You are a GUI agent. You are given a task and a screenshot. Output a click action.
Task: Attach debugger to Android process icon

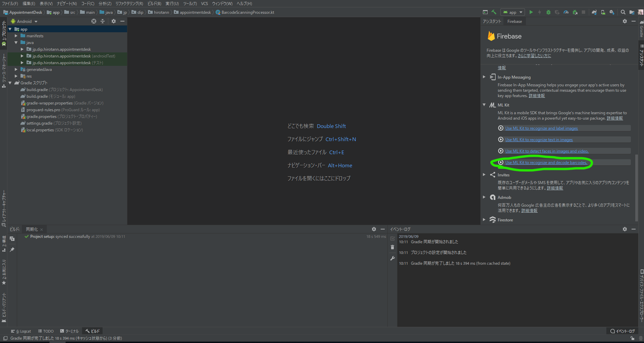coord(575,12)
